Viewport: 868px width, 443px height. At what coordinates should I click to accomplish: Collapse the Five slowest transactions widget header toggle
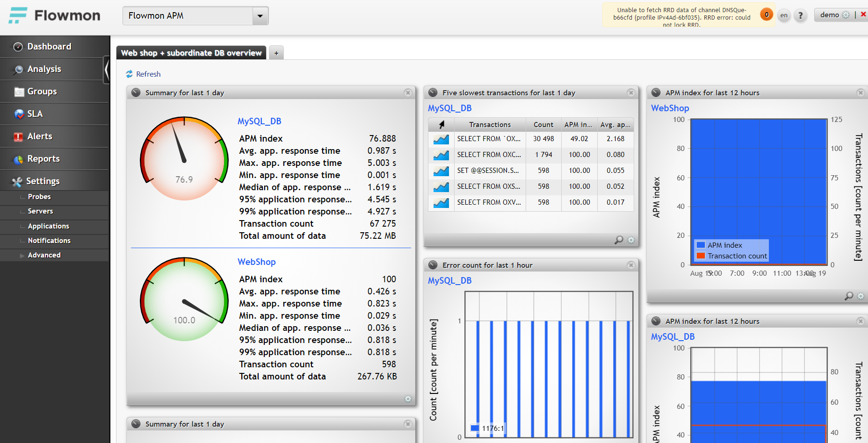click(433, 93)
